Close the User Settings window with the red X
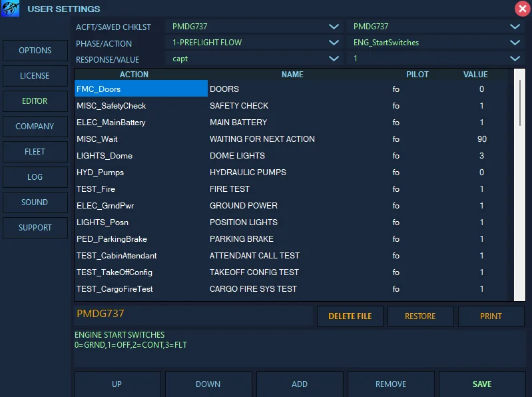The height and width of the screenshot is (397, 532). tap(523, 9)
